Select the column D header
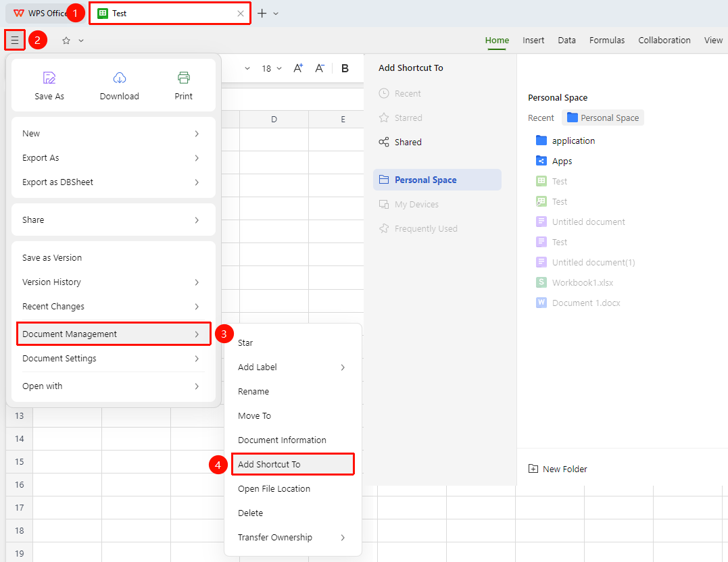The width and height of the screenshot is (728, 562). pyautogui.click(x=274, y=120)
